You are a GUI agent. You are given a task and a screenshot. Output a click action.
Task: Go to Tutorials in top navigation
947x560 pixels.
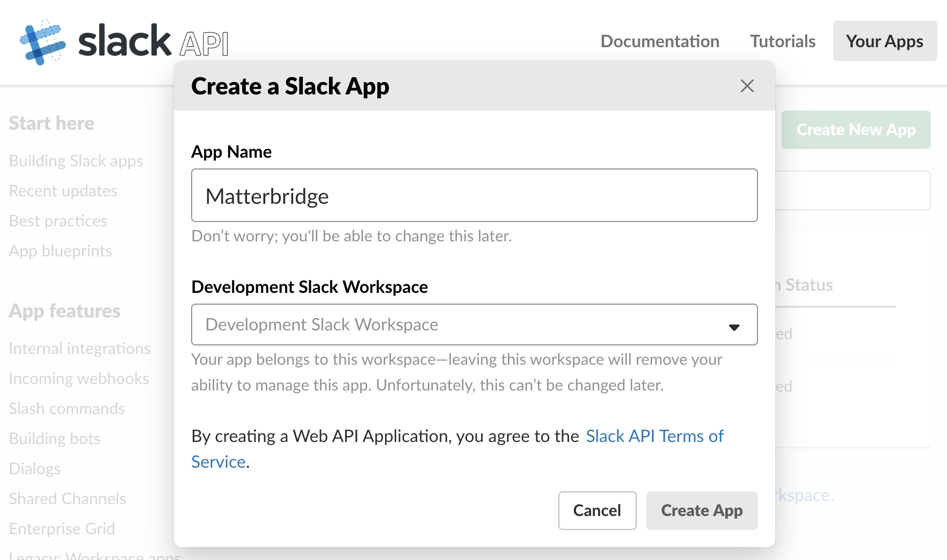coord(782,41)
